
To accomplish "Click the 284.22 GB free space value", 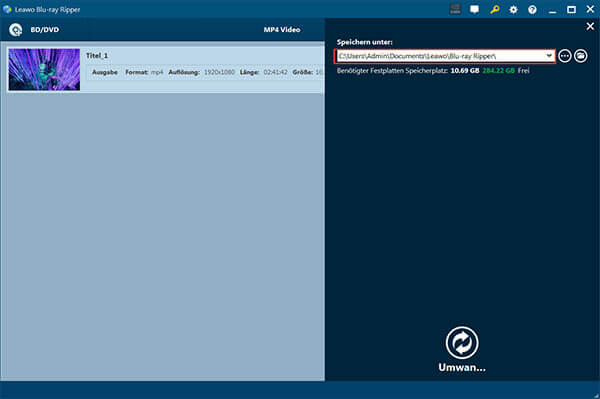I will point(499,70).
